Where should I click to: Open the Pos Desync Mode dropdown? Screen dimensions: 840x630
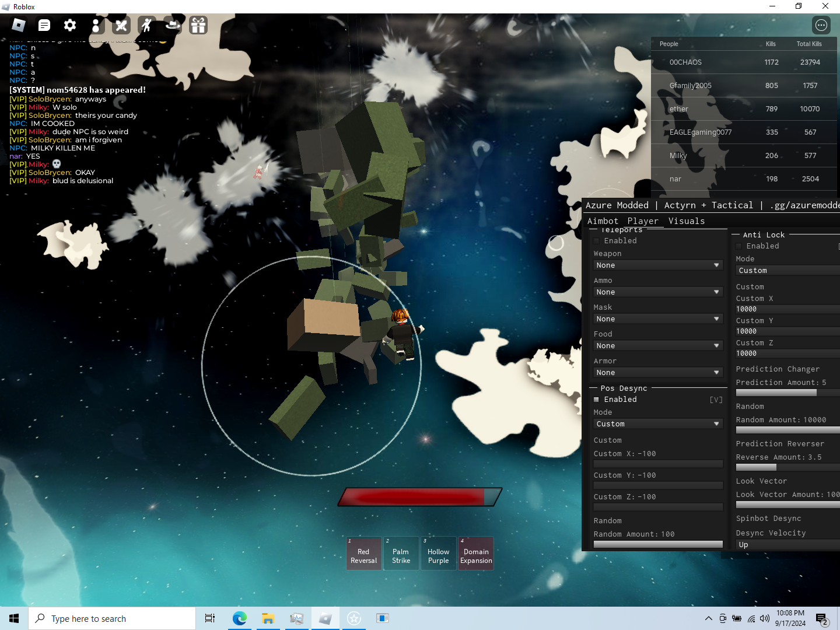tap(658, 424)
